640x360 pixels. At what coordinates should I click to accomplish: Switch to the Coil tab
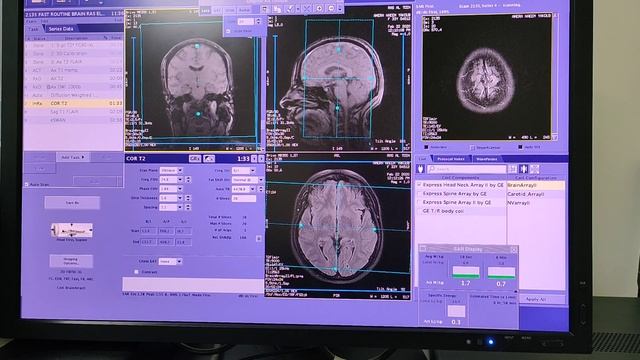coord(422,159)
